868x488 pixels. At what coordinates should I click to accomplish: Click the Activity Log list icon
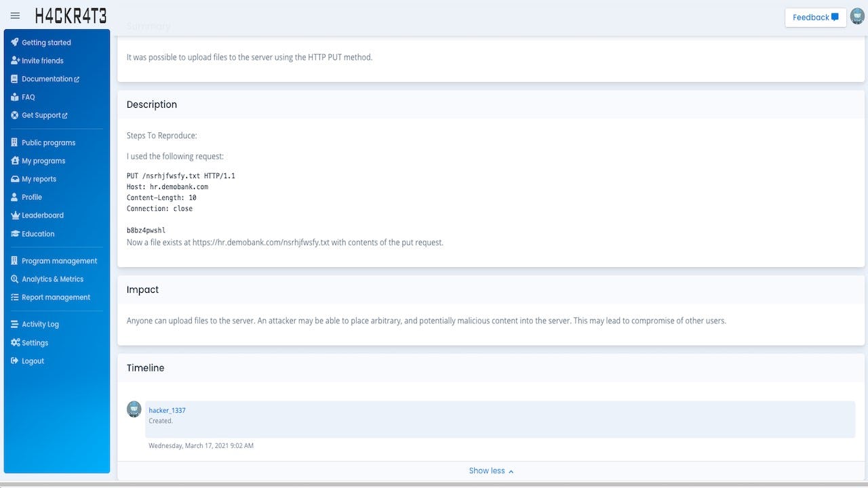(x=14, y=324)
